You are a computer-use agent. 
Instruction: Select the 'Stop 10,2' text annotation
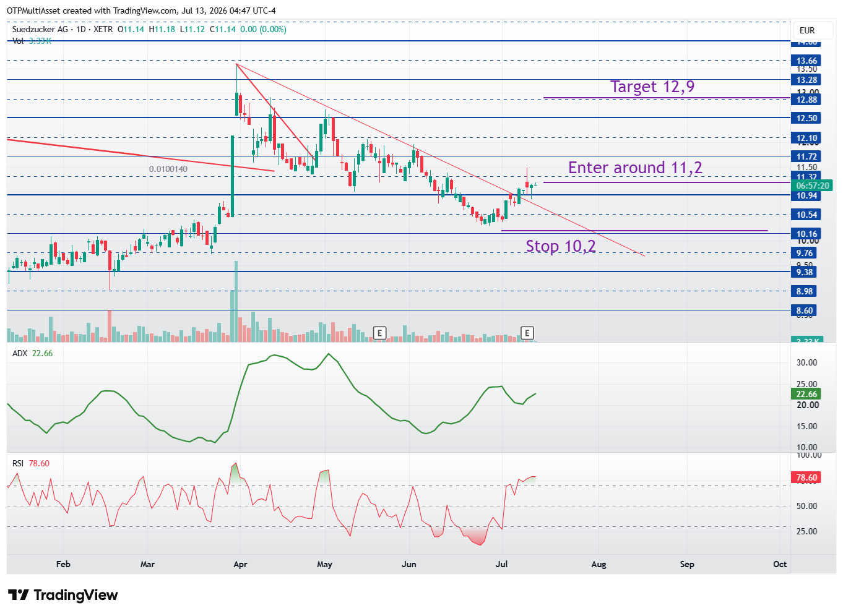coord(561,246)
